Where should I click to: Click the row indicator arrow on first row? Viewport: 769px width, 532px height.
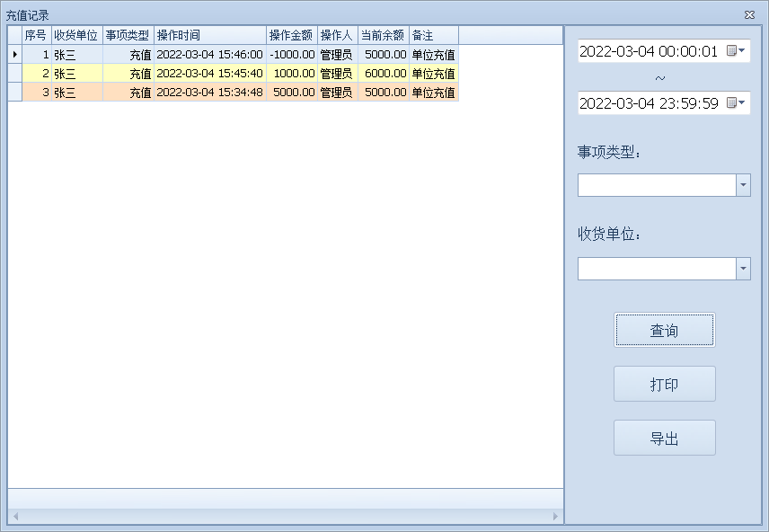click(14, 55)
